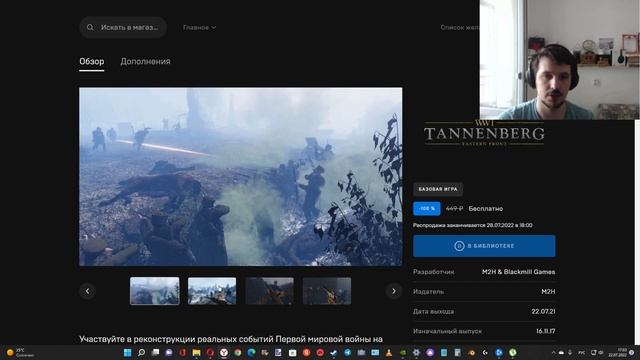Click the Базовая игра tag
This screenshot has height=360, width=640.
[x=438, y=189]
